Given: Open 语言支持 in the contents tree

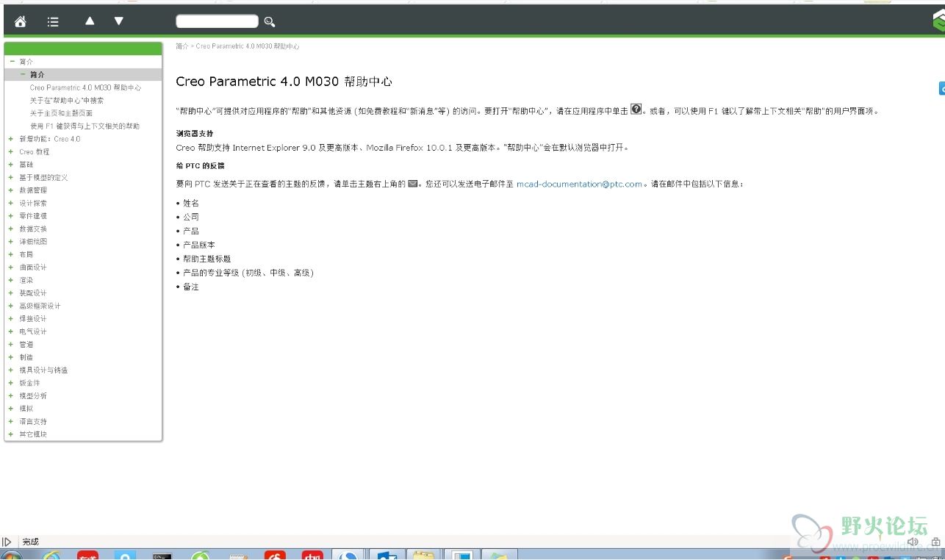Looking at the screenshot, I should [x=33, y=422].
